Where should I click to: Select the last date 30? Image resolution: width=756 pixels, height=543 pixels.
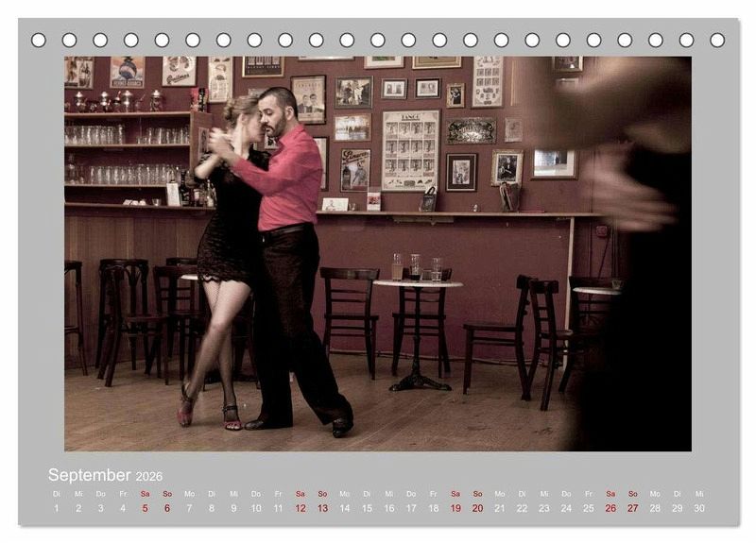pos(699,508)
